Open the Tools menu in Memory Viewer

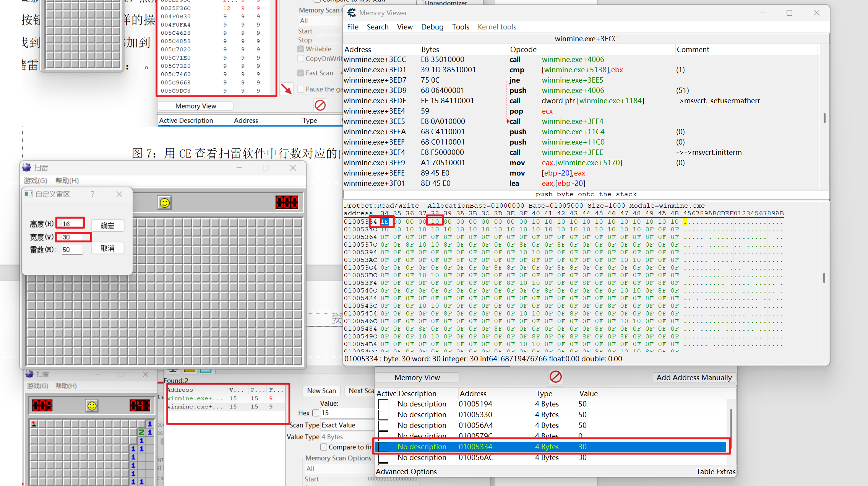(461, 27)
